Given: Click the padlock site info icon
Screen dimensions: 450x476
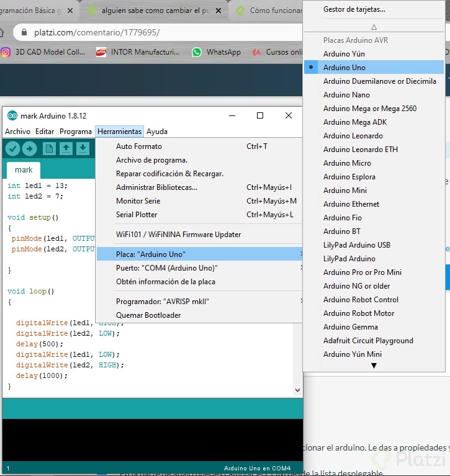Looking at the screenshot, I should click(x=24, y=32).
